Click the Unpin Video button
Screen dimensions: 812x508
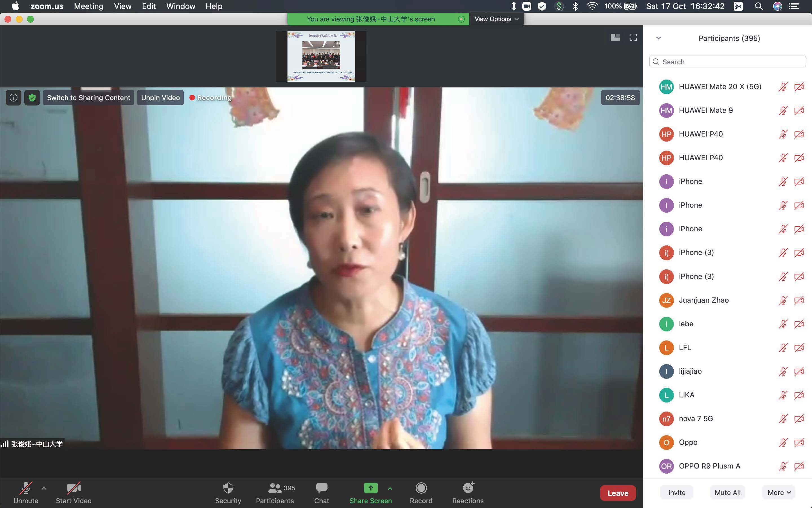tap(160, 98)
